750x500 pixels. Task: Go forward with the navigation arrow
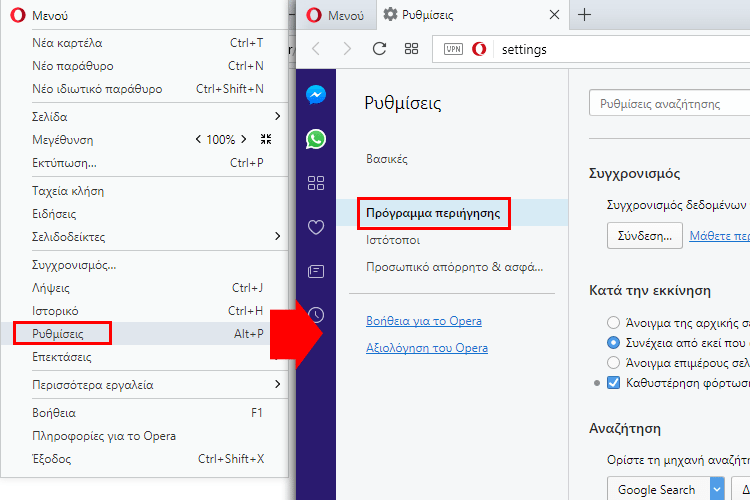[x=347, y=48]
